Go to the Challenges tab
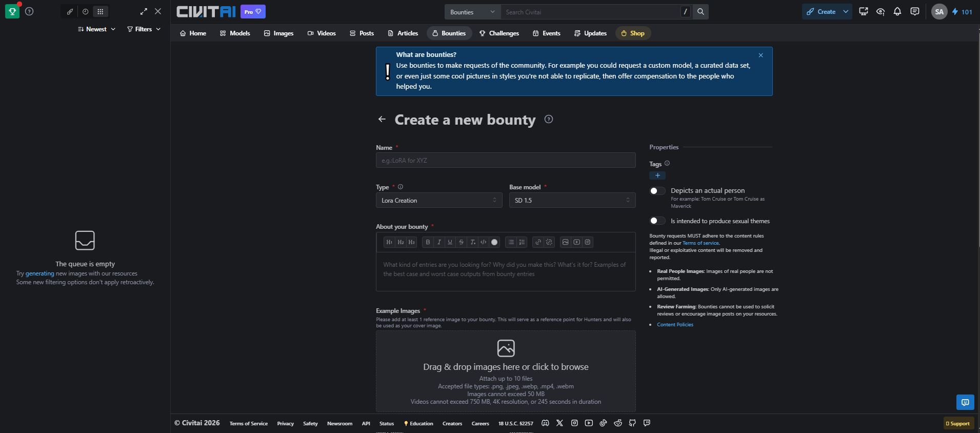The image size is (980, 433). pos(499,33)
